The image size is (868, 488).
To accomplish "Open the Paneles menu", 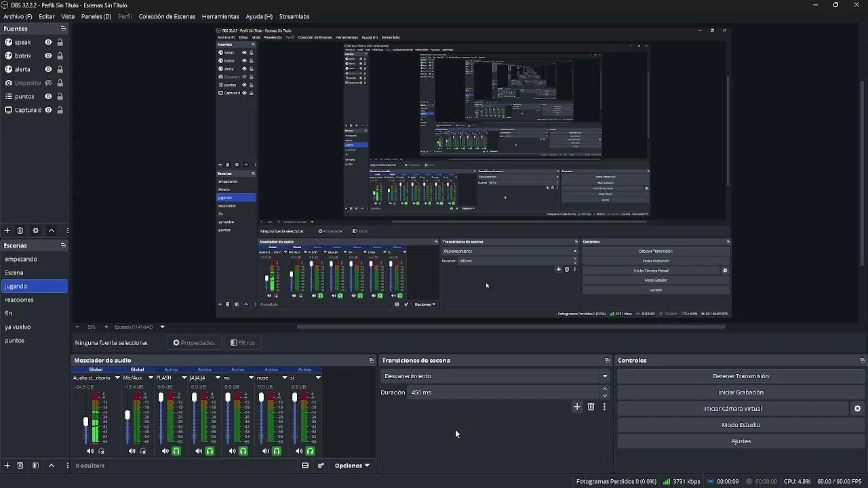I will (x=96, y=16).
